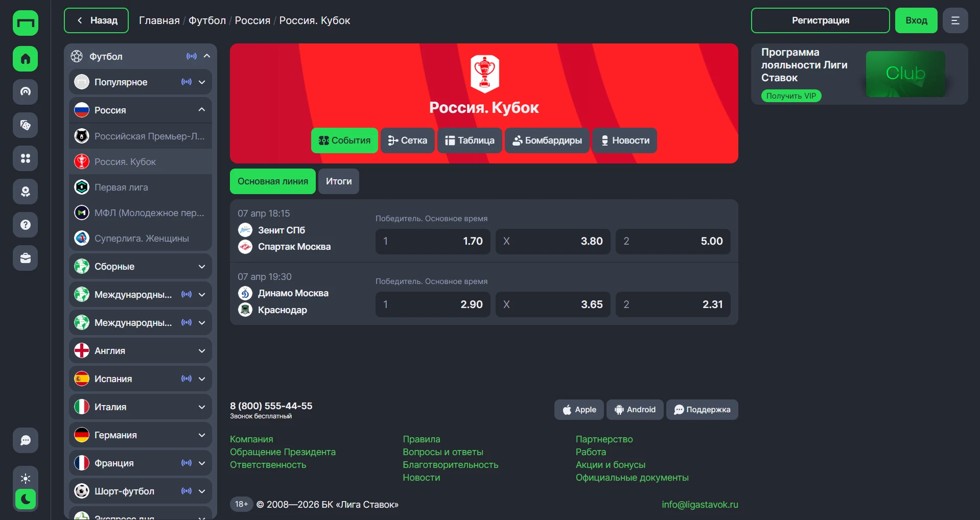The image size is (980, 520).
Task: Open the hamburger menu icon at top right
Action: [x=955, y=20]
